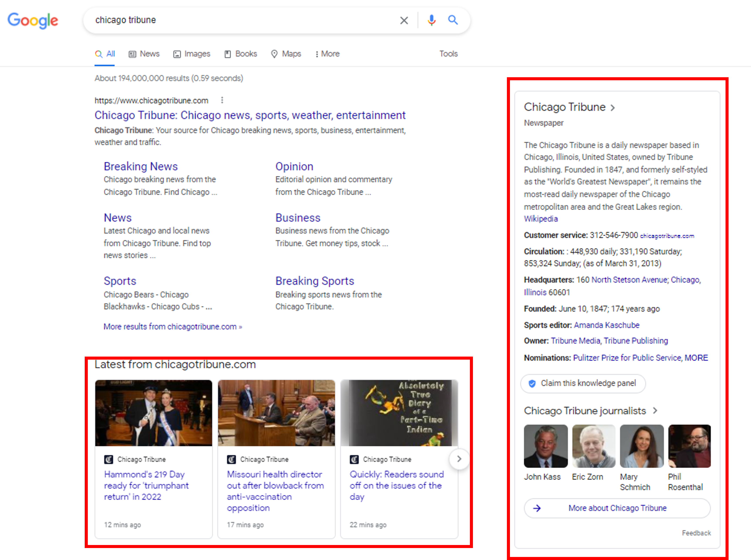Open Amanda Kaschube sports editor link
The height and width of the screenshot is (560, 751).
(606, 325)
